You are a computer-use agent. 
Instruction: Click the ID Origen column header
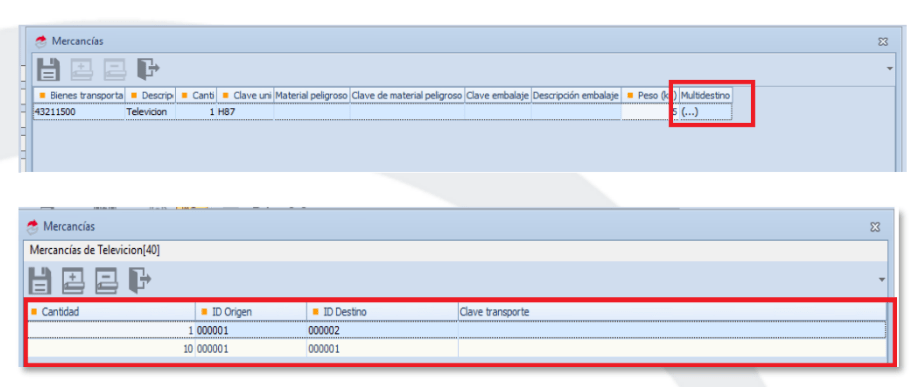[x=251, y=312]
